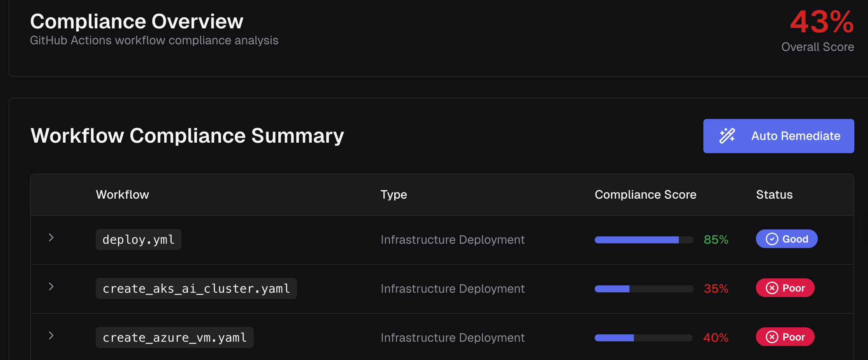The image size is (868, 360).
Task: Click the 35% compliance progress bar
Action: (x=644, y=289)
